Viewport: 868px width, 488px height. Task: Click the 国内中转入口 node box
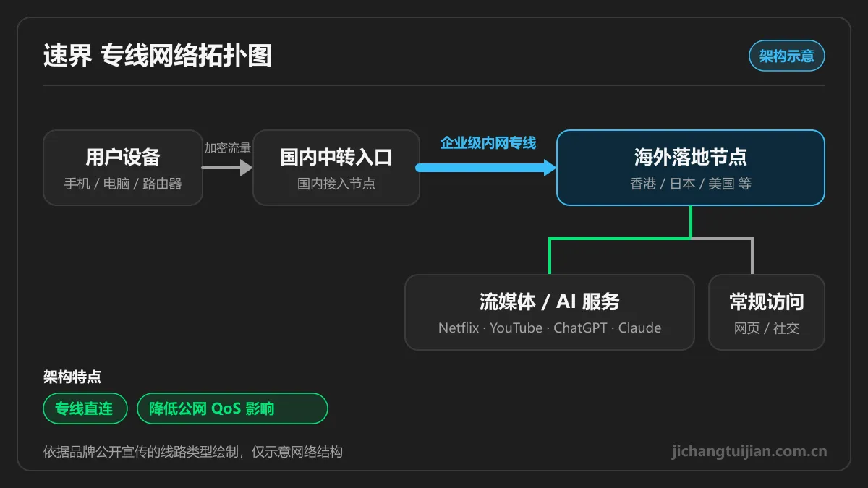click(x=336, y=168)
